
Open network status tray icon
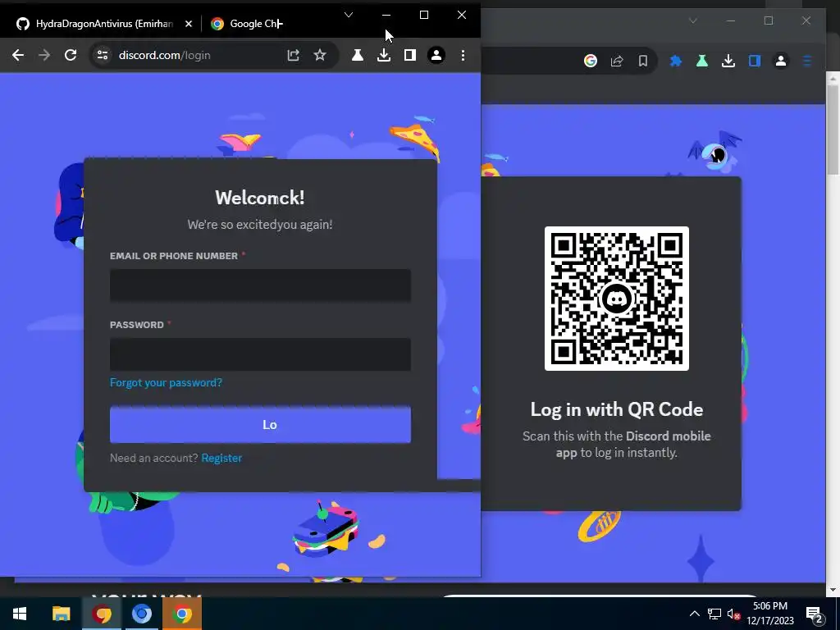pos(714,614)
